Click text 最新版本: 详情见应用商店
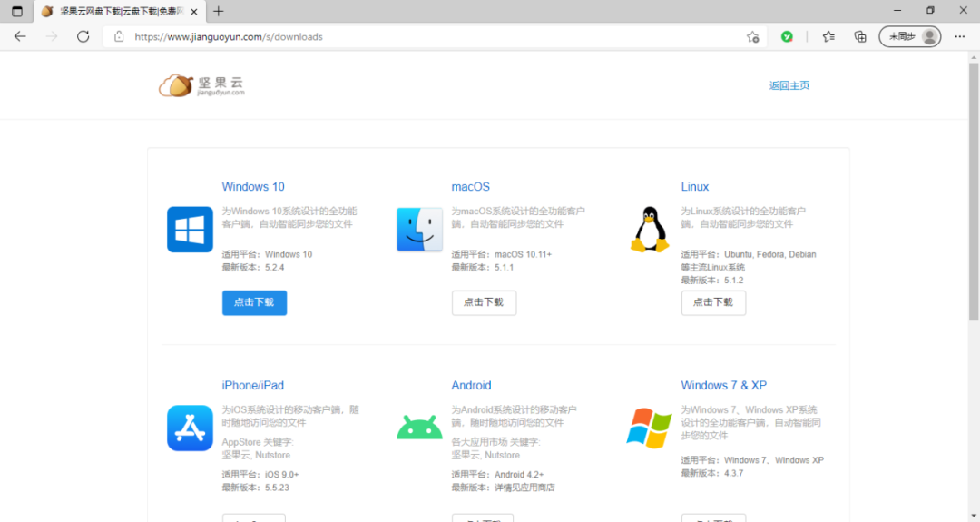The width and height of the screenshot is (980, 522). coord(503,488)
